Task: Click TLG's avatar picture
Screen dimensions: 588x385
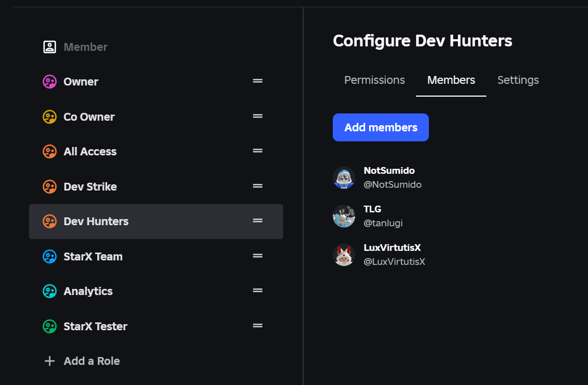Action: click(344, 216)
